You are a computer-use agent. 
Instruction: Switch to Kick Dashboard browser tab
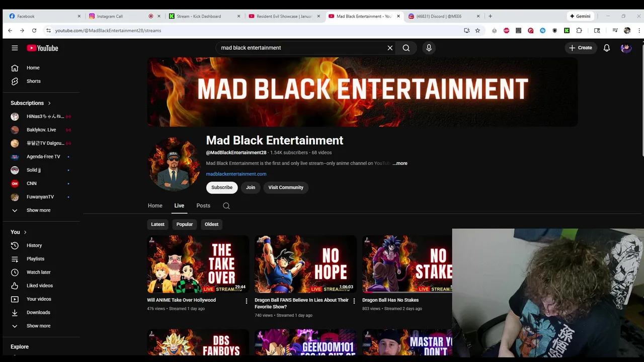(x=204, y=16)
